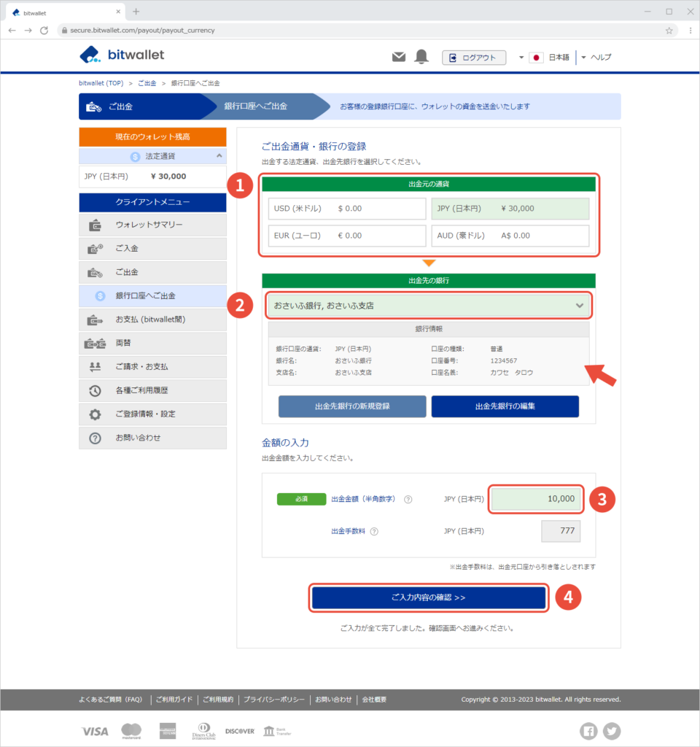Click the wallet summary sidebar icon
Image resolution: width=700 pixels, height=747 pixels.
[x=96, y=225]
